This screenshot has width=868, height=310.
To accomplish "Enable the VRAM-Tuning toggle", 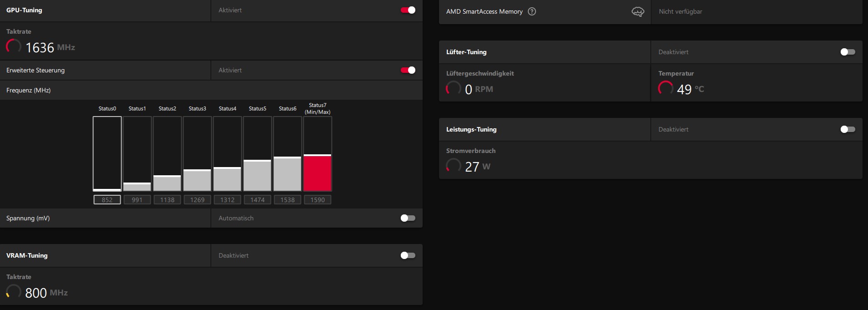I will pos(408,255).
